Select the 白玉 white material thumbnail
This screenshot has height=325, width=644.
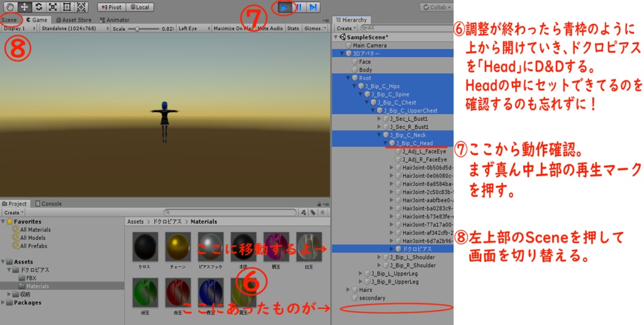tap(309, 247)
